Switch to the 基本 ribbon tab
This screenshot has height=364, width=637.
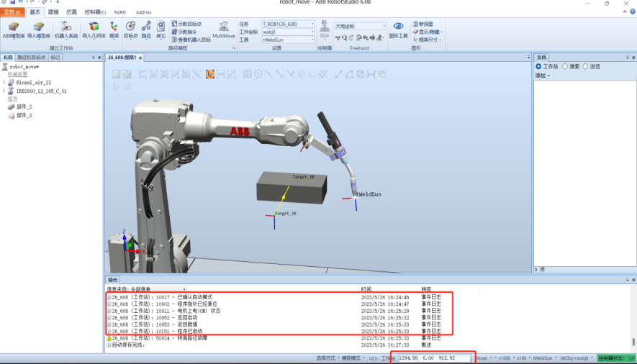click(x=35, y=12)
